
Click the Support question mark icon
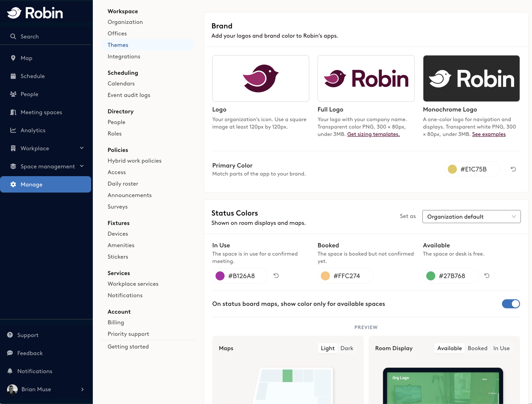(10, 335)
